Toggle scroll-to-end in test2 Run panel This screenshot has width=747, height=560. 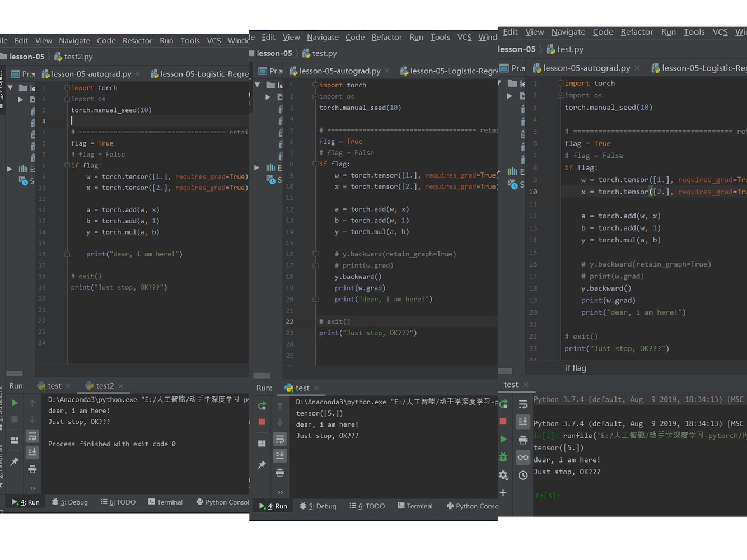pyautogui.click(x=32, y=452)
